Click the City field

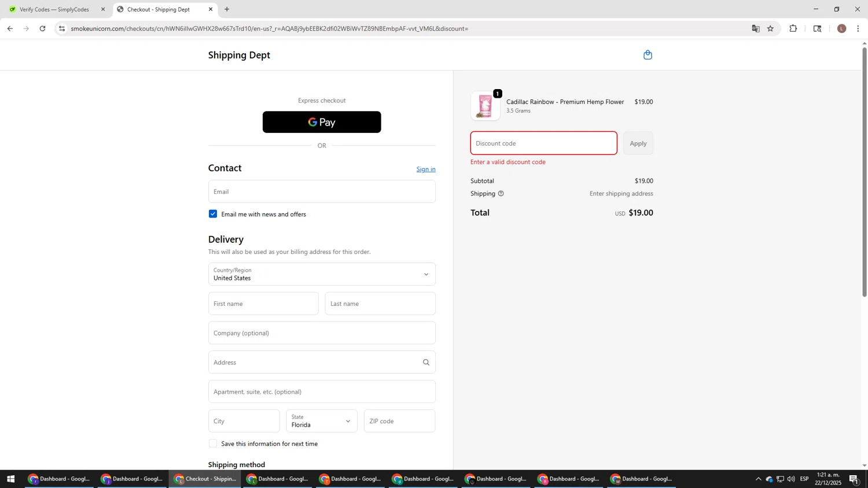(x=244, y=421)
